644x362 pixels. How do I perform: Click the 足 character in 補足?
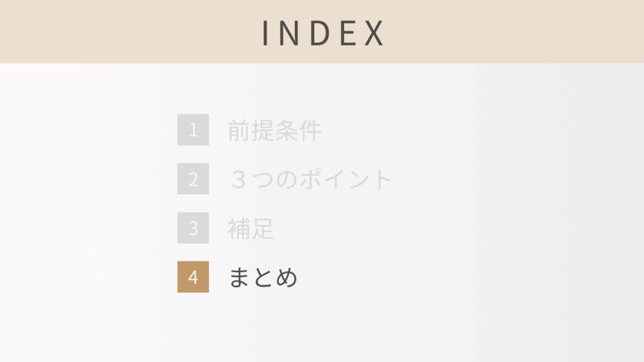point(263,229)
